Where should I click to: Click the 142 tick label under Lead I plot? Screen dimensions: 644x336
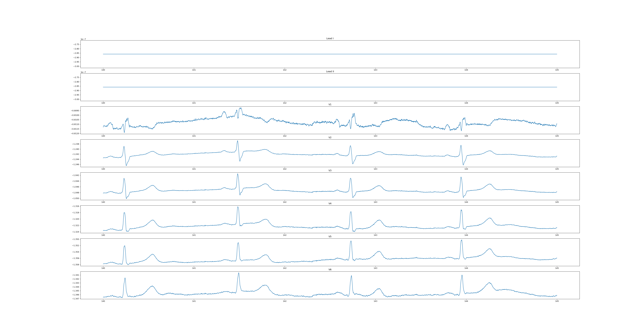pyautogui.click(x=285, y=70)
